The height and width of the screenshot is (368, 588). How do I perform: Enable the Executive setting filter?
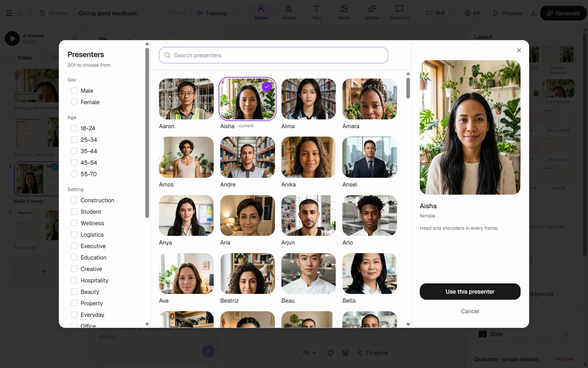[x=74, y=246]
